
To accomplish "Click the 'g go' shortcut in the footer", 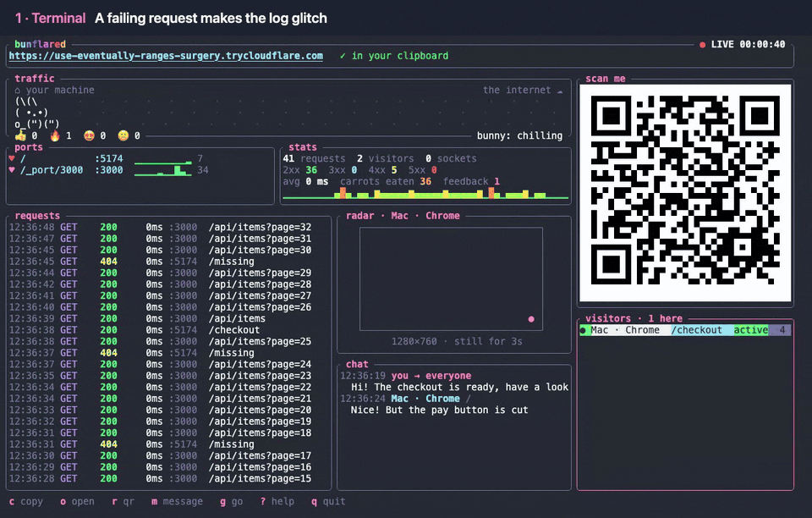I will click(231, 501).
